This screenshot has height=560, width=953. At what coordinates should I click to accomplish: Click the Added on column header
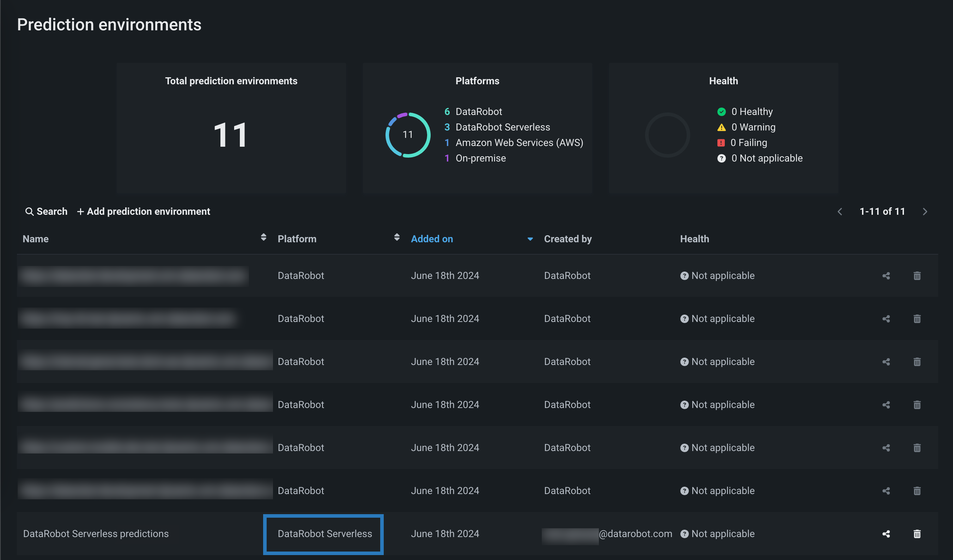pos(432,239)
